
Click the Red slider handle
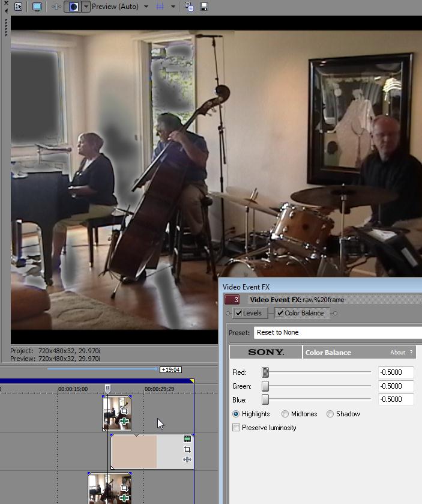click(x=265, y=372)
